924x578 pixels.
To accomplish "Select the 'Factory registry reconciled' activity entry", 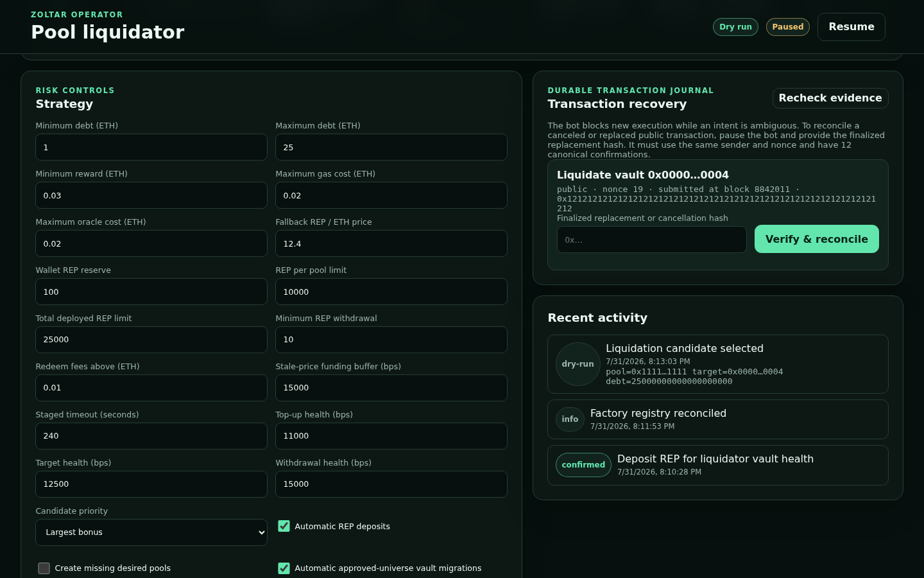I will coord(718,419).
